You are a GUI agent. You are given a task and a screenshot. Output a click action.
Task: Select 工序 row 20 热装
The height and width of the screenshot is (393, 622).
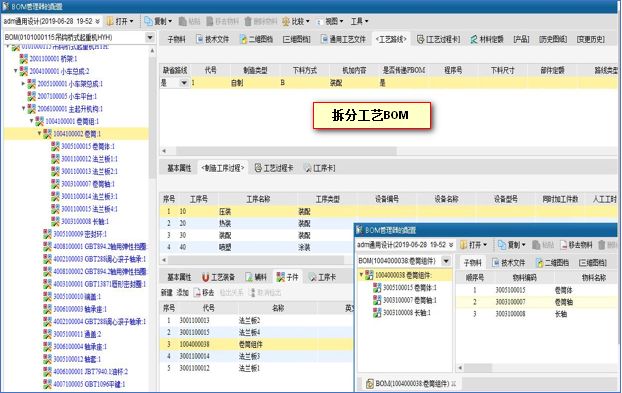pos(257,223)
